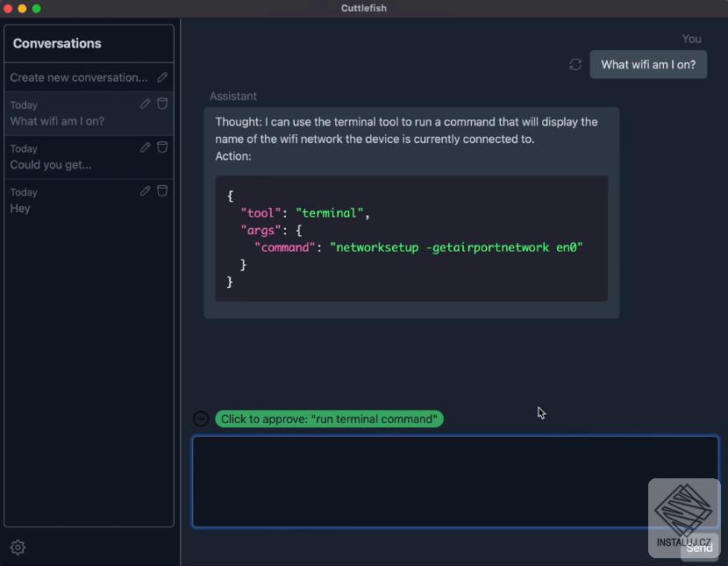
Task: Click the "Assistant" label above the reply
Action: click(x=233, y=97)
